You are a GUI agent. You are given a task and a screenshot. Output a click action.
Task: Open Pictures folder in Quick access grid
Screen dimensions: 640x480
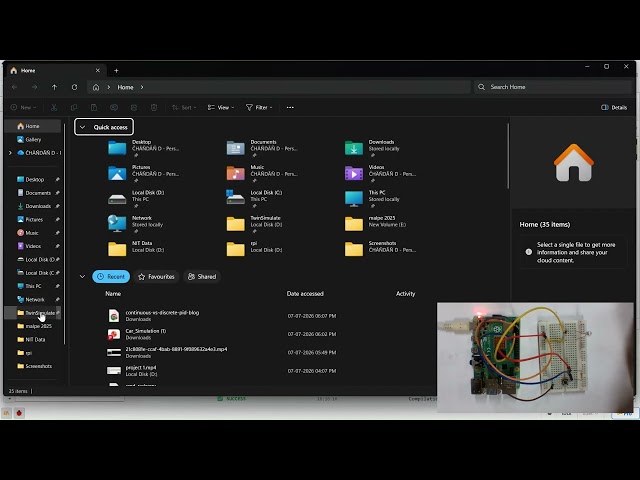click(144, 173)
